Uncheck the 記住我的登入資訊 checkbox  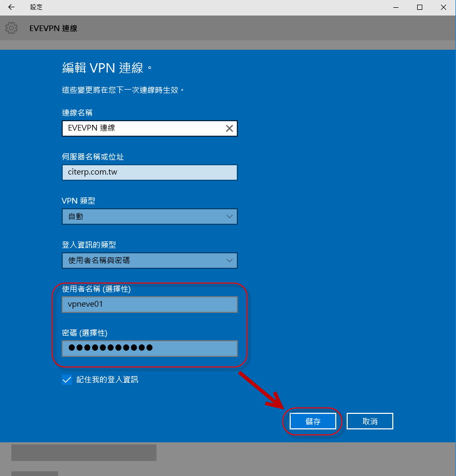[67, 380]
